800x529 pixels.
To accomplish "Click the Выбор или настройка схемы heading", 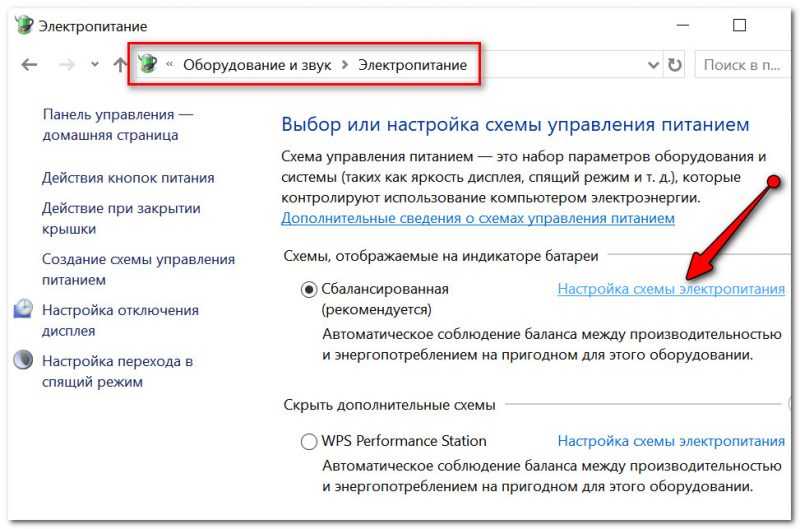I will [x=515, y=124].
